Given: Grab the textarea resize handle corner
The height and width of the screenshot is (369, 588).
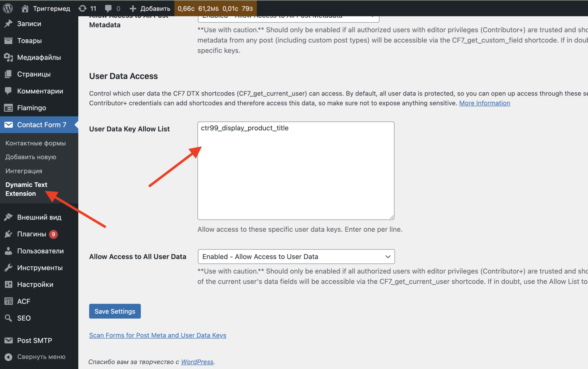Looking at the screenshot, I should [392, 217].
